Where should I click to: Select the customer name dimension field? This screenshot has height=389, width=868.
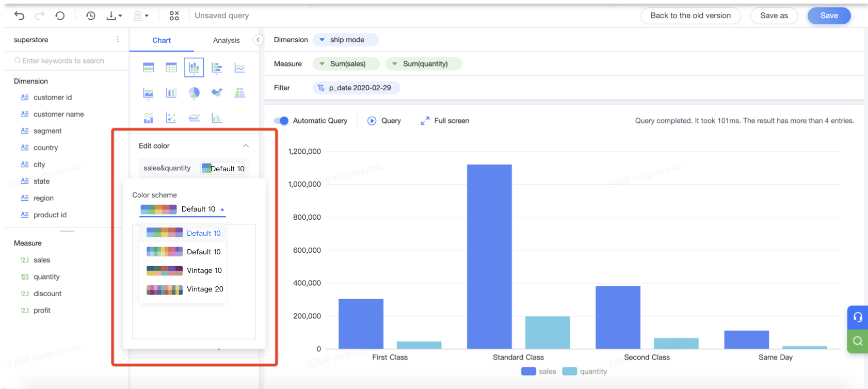coord(58,115)
